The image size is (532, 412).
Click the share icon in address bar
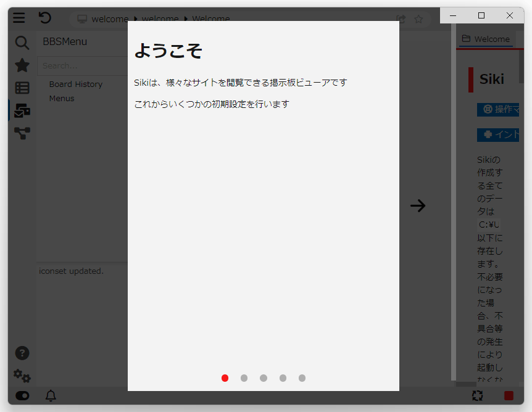click(x=401, y=19)
